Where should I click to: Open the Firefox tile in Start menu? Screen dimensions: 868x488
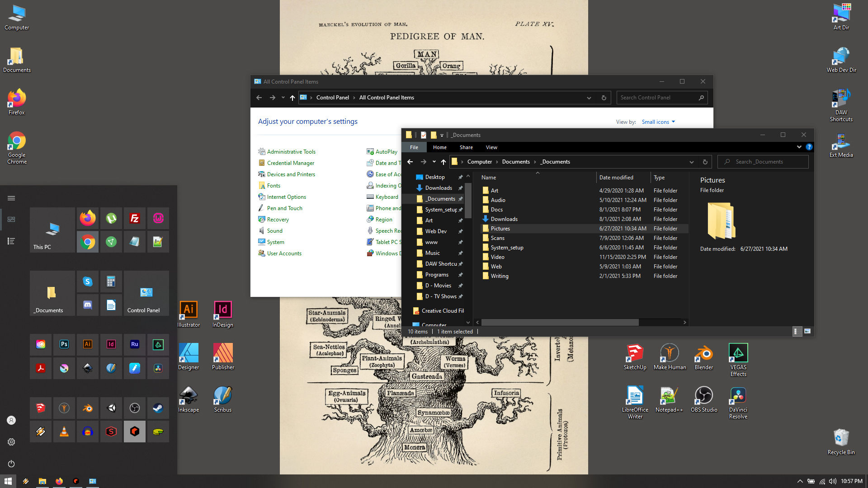(88, 218)
